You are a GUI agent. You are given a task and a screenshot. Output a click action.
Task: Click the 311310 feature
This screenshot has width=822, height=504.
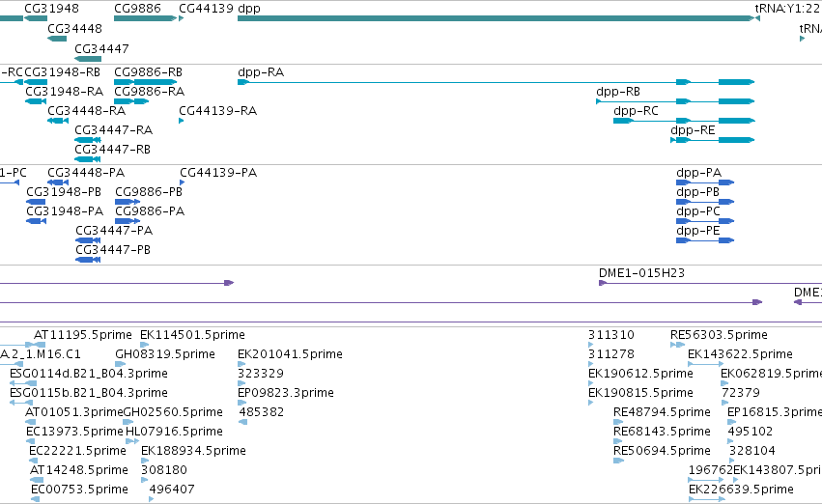coord(591,346)
